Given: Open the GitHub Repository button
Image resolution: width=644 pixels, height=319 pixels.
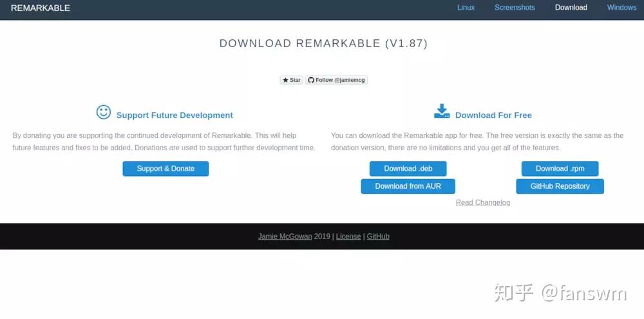Looking at the screenshot, I should (x=560, y=186).
